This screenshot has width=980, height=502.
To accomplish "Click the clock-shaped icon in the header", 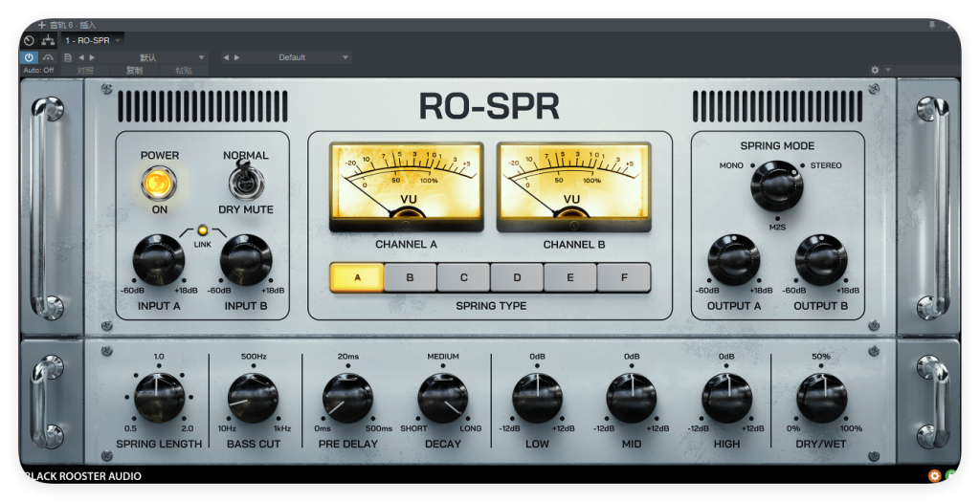I will [x=29, y=40].
